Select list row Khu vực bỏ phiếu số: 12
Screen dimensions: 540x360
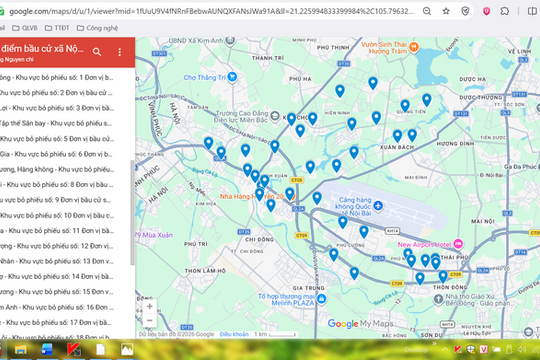pyautogui.click(x=65, y=246)
